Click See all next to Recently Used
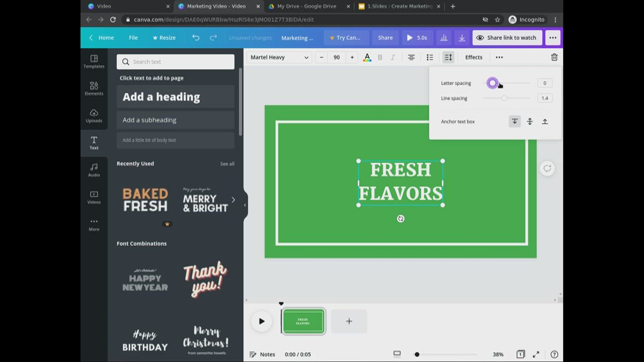This screenshot has height=362, width=644. click(227, 163)
